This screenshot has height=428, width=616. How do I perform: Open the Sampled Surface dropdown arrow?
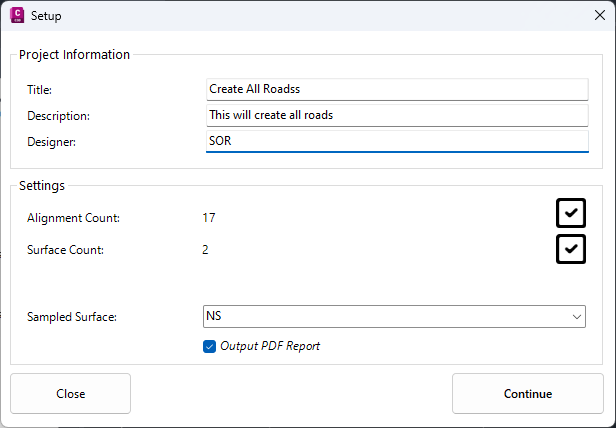click(576, 316)
